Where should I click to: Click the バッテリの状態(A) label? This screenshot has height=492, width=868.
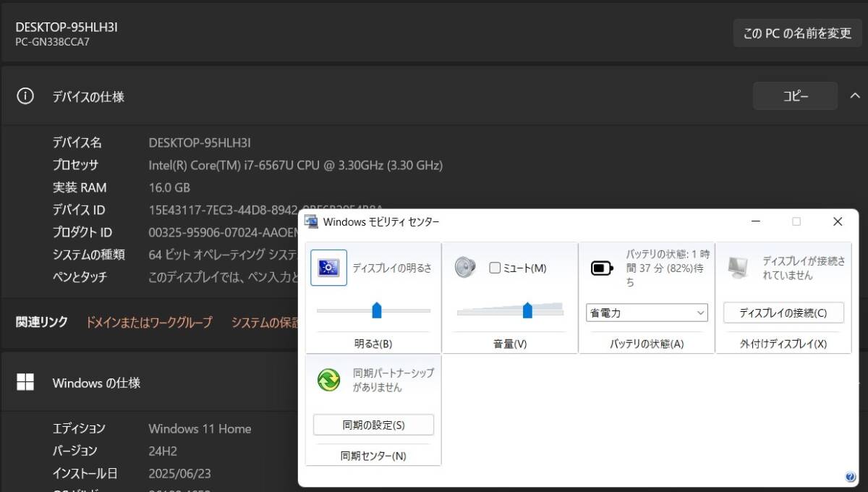coord(647,344)
